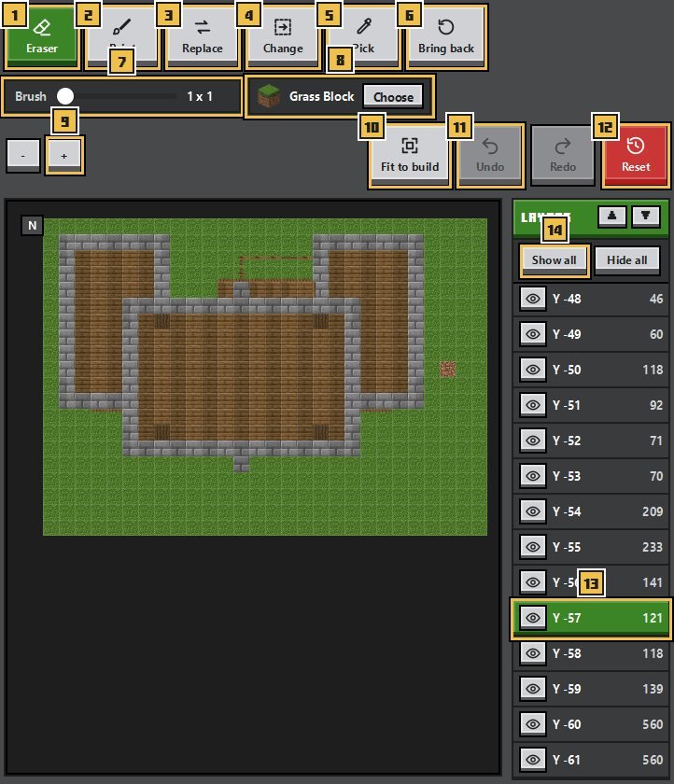This screenshot has width=674, height=784.
Task: Choose a different block type
Action: coord(394,96)
